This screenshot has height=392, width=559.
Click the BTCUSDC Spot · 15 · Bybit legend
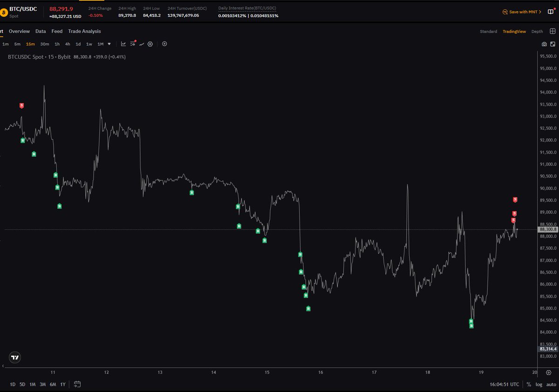[40, 57]
